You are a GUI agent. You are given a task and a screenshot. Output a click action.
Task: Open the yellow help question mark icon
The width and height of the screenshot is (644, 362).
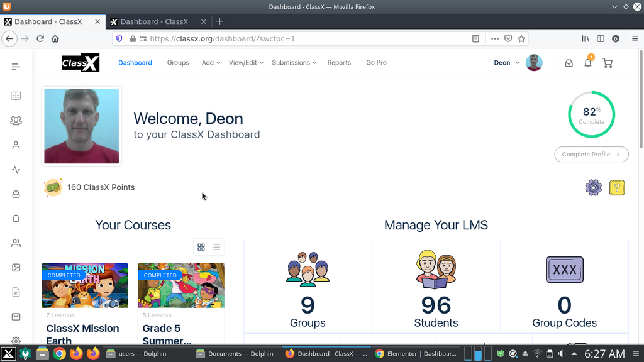617,187
